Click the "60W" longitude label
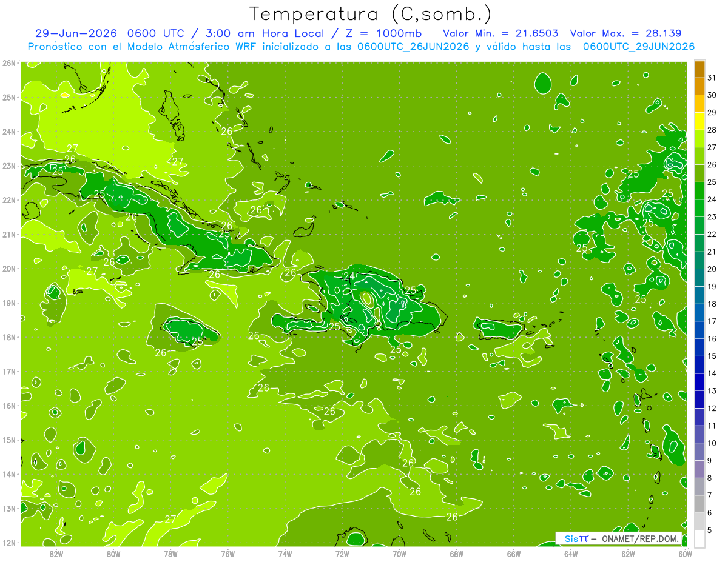 (x=686, y=554)
